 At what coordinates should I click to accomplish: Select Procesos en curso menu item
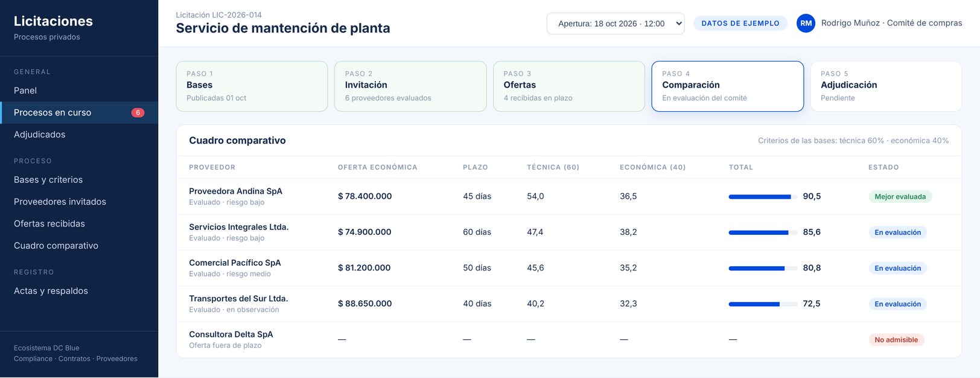point(79,112)
